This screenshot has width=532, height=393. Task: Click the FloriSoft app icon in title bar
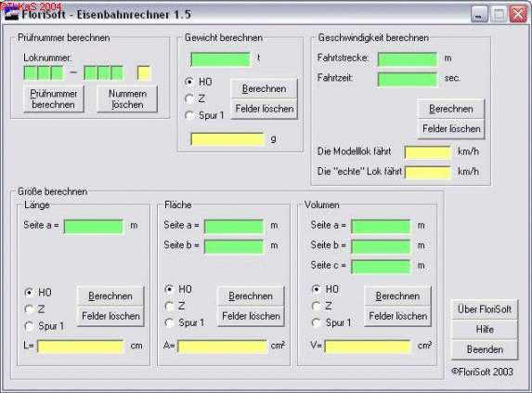(x=11, y=14)
